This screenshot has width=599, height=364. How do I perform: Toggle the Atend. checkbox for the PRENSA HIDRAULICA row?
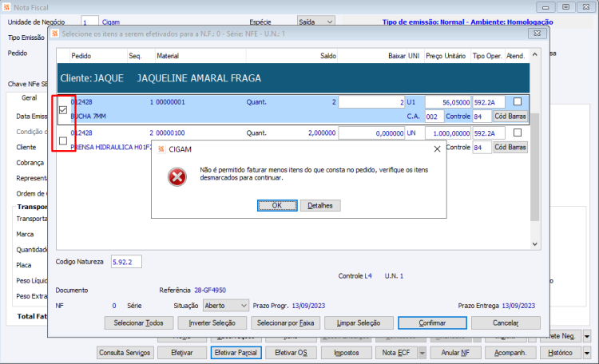point(518,133)
